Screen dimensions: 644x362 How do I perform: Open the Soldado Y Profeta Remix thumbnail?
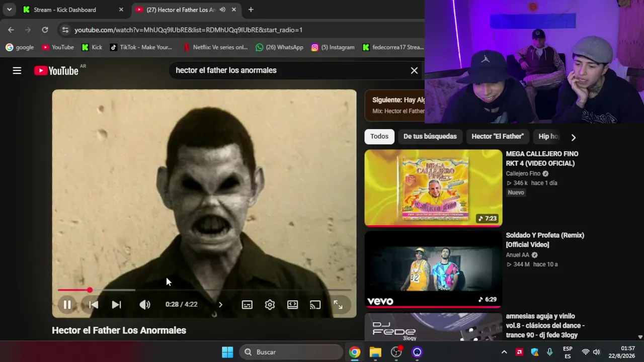click(433, 269)
